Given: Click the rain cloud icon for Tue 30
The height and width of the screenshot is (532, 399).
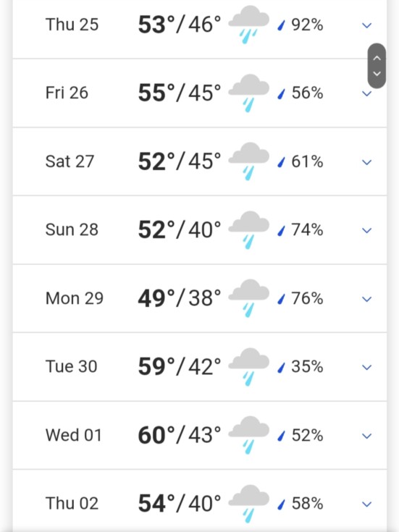Looking at the screenshot, I should click(x=248, y=367).
